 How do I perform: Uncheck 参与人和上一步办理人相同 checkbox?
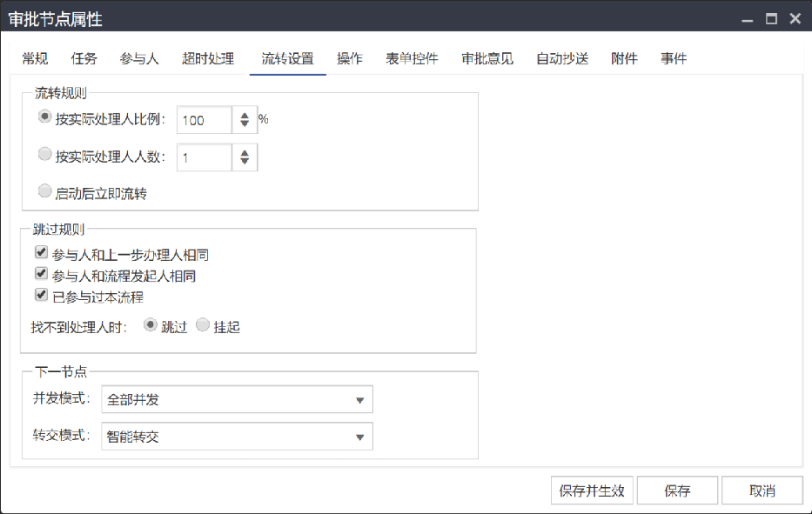tap(40, 253)
